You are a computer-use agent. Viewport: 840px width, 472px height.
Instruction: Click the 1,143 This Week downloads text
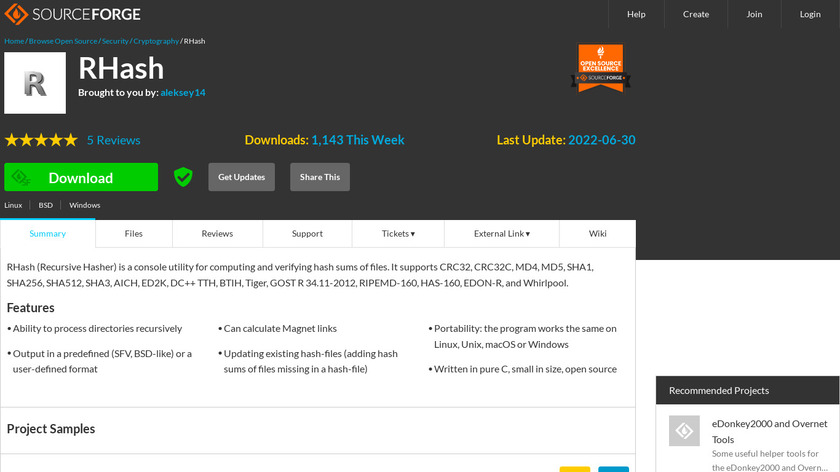(358, 140)
